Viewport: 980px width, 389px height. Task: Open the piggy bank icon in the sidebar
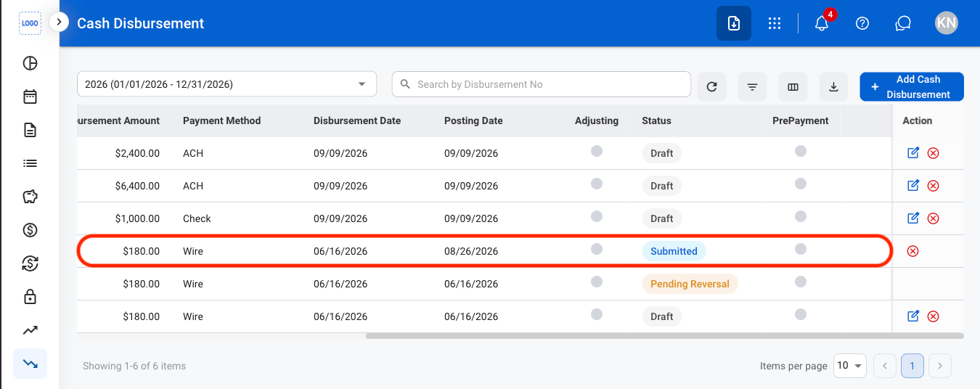coord(30,197)
